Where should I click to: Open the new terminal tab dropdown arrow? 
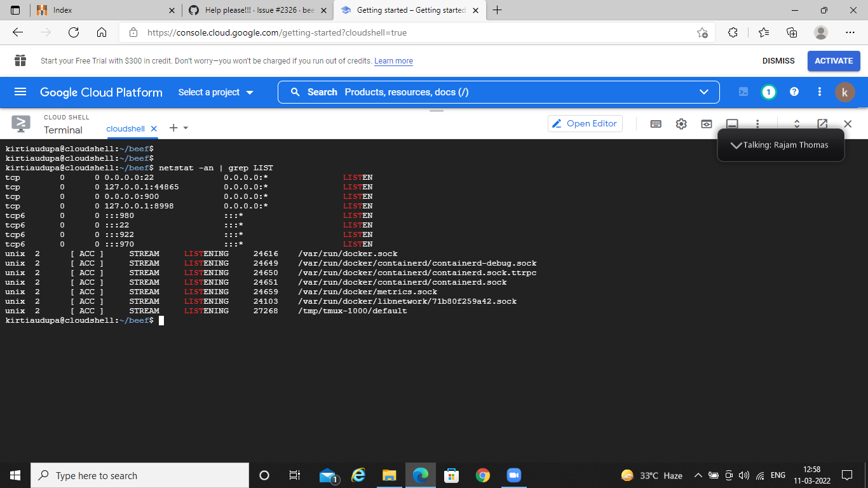click(x=186, y=128)
